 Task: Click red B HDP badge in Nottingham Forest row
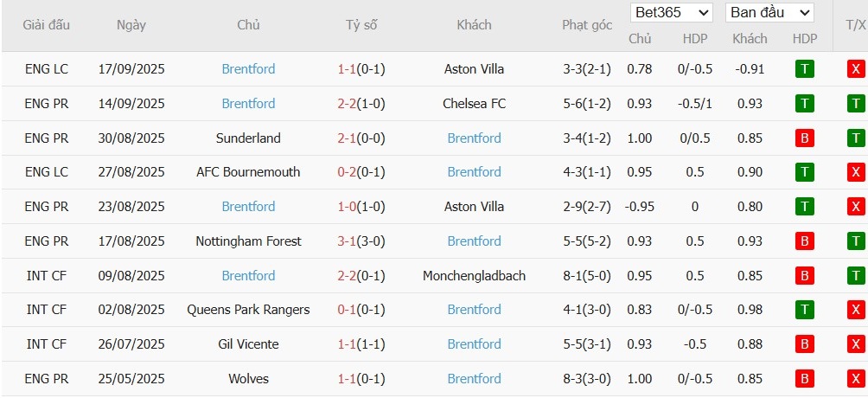805,241
